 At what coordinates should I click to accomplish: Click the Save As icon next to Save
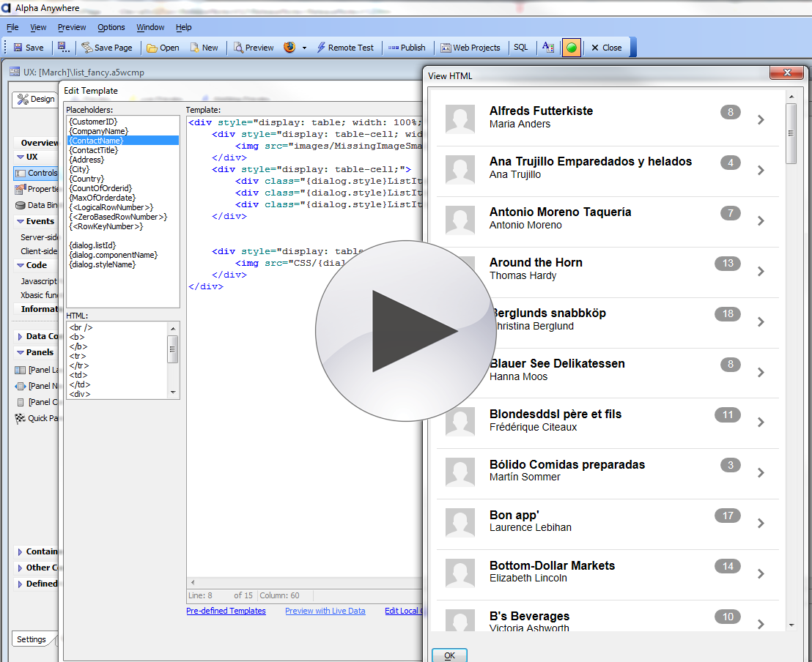click(63, 48)
